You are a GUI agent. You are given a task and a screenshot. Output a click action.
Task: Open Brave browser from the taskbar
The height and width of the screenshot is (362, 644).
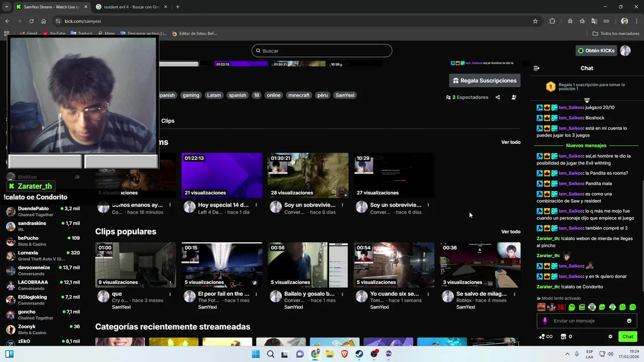click(344, 354)
